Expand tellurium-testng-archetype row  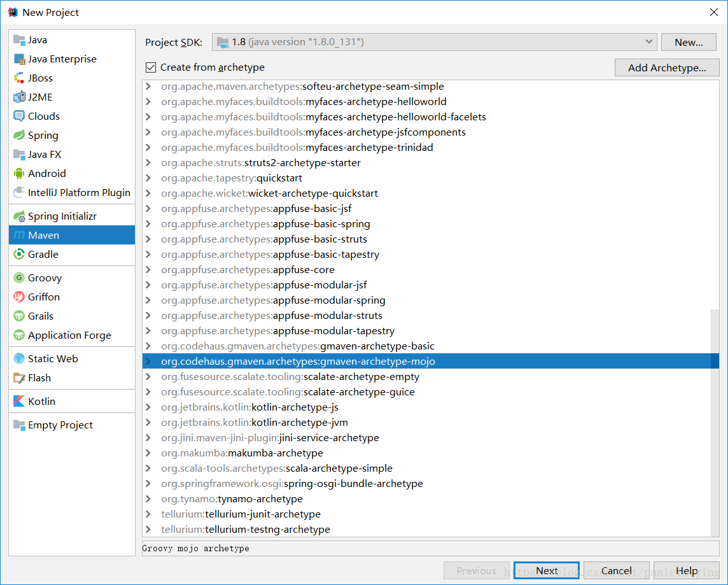tap(148, 529)
